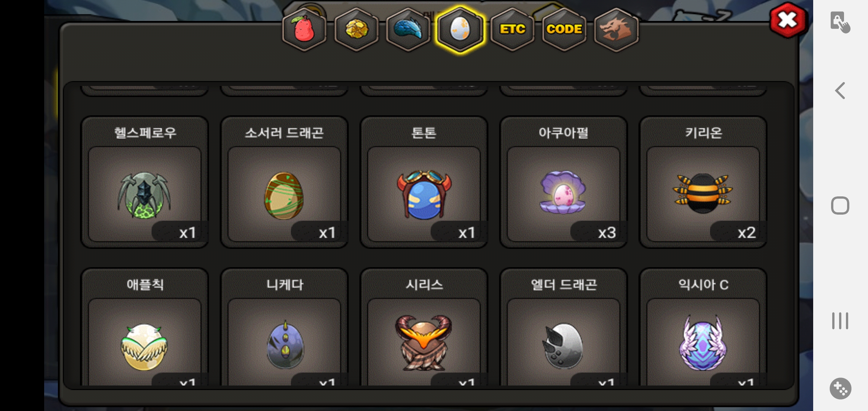Viewport: 868px width, 411px height.
Task: Tap the Android back arrow
Action: [840, 91]
